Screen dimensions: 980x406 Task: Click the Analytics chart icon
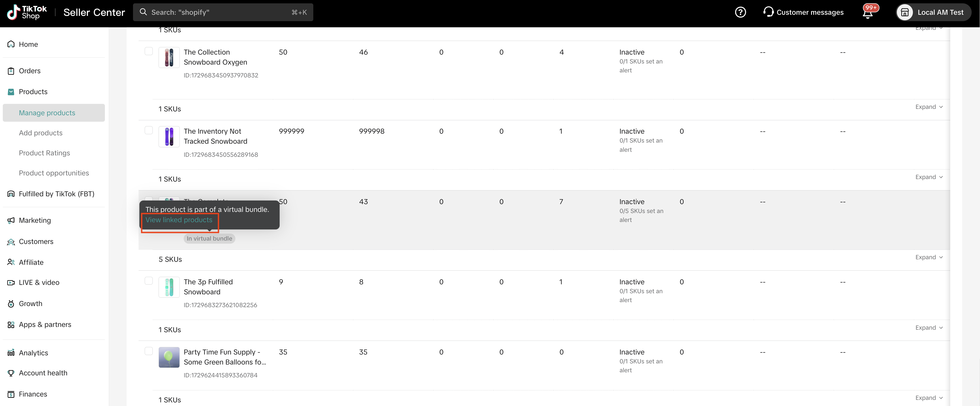click(11, 353)
